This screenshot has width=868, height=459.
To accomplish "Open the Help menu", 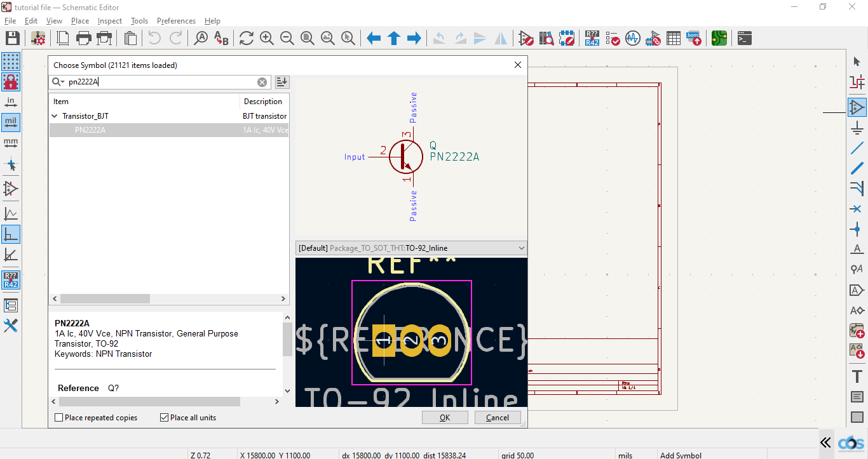I will tap(212, 21).
